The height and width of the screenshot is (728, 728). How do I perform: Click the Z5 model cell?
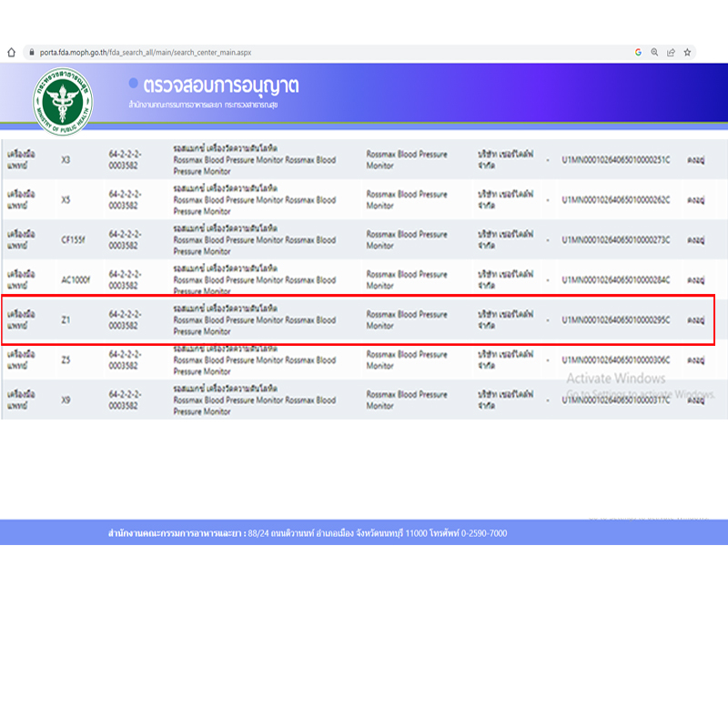pyautogui.click(x=66, y=360)
